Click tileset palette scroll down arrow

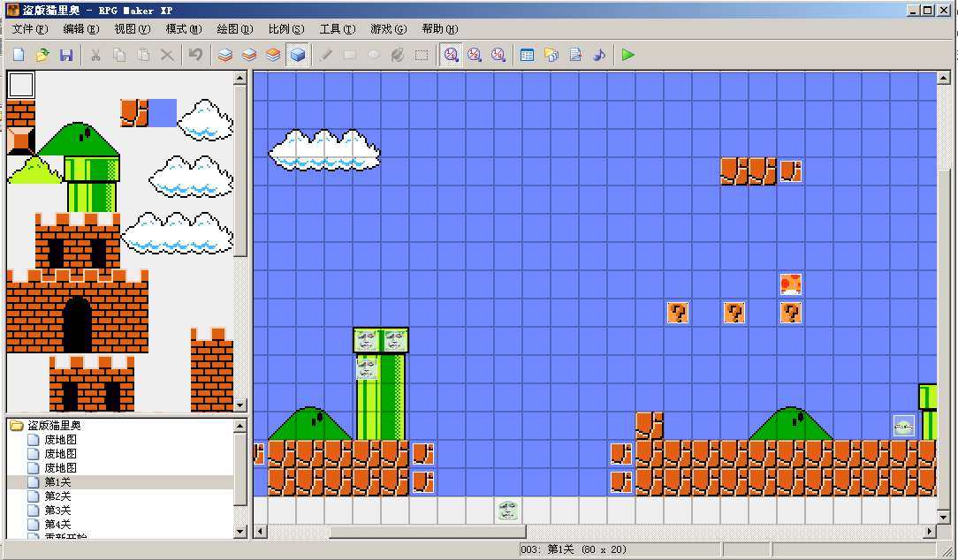(240, 405)
